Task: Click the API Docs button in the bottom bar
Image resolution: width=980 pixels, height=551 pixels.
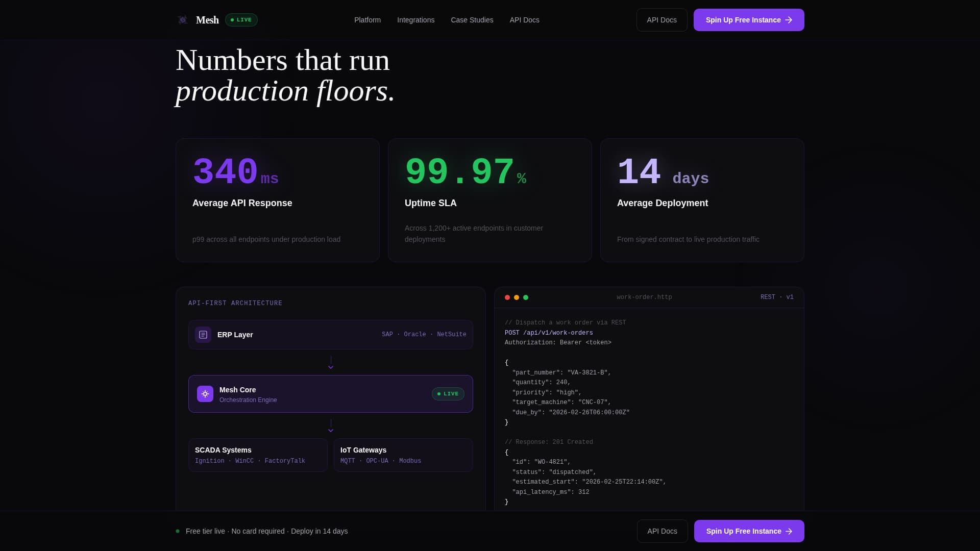Action: click(x=663, y=531)
